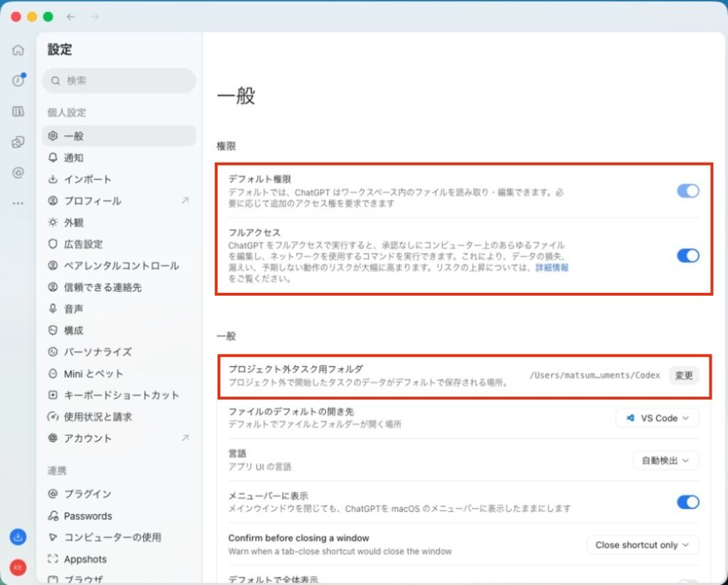The height and width of the screenshot is (585, 728).
Task: Open 通知 settings
Action: coord(119,157)
